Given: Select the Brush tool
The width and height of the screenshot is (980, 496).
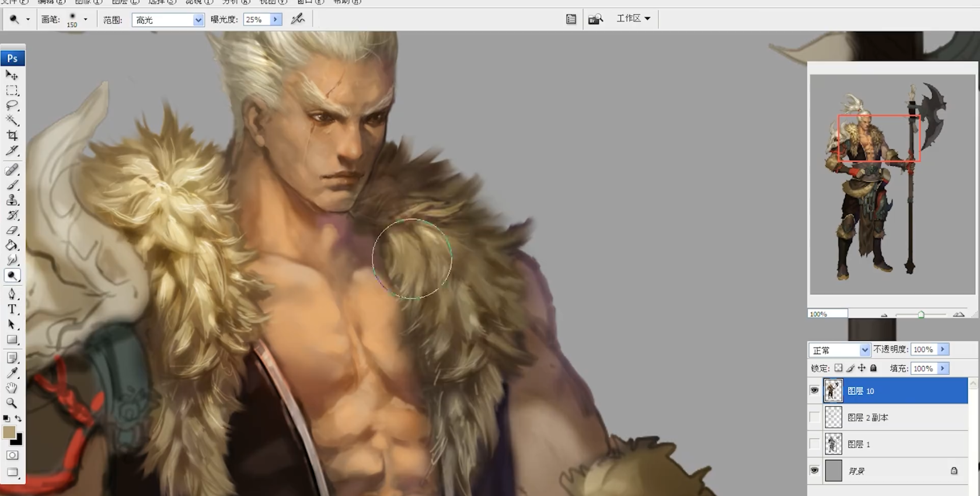Looking at the screenshot, I should [x=12, y=185].
